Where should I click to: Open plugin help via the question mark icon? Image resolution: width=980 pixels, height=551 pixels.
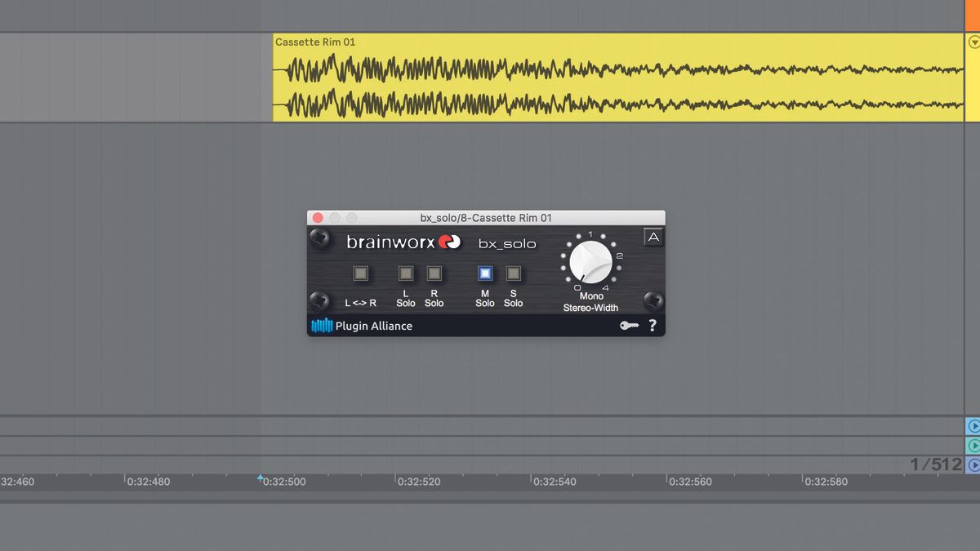tap(651, 326)
